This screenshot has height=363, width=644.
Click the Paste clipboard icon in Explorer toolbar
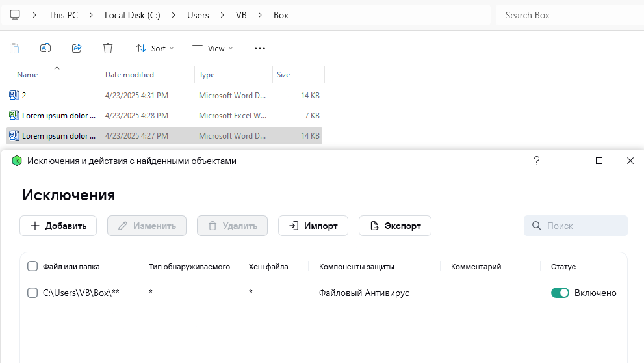(x=14, y=48)
